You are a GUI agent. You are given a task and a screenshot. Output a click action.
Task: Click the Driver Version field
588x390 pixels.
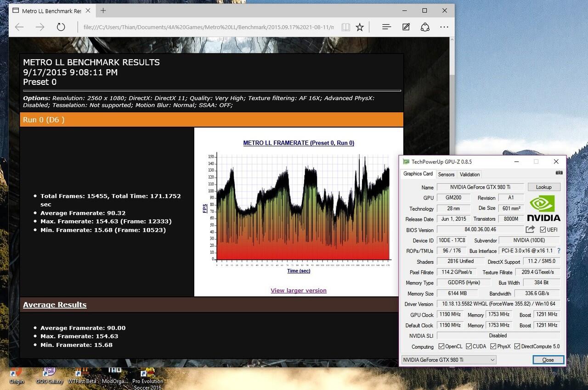click(x=498, y=304)
